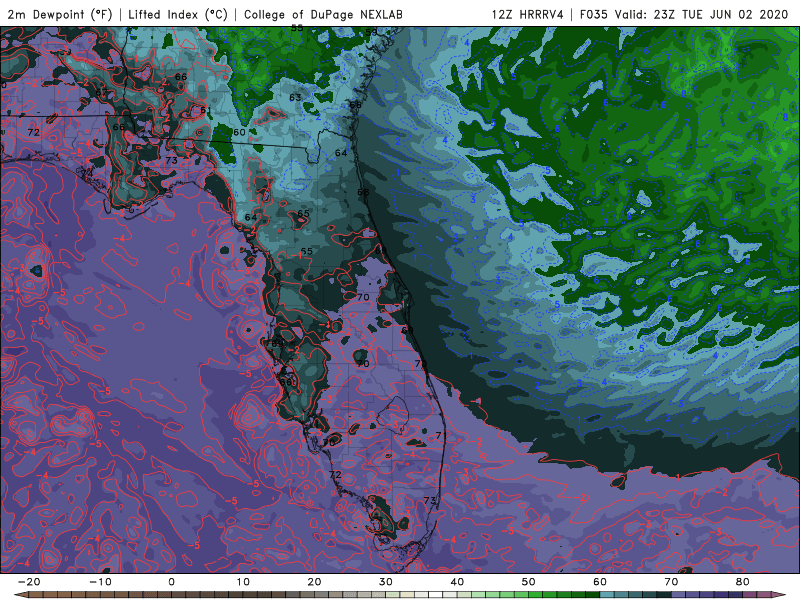800x600 pixels.
Task: Click the 'F035' forecast hour label
Action: [x=593, y=14]
